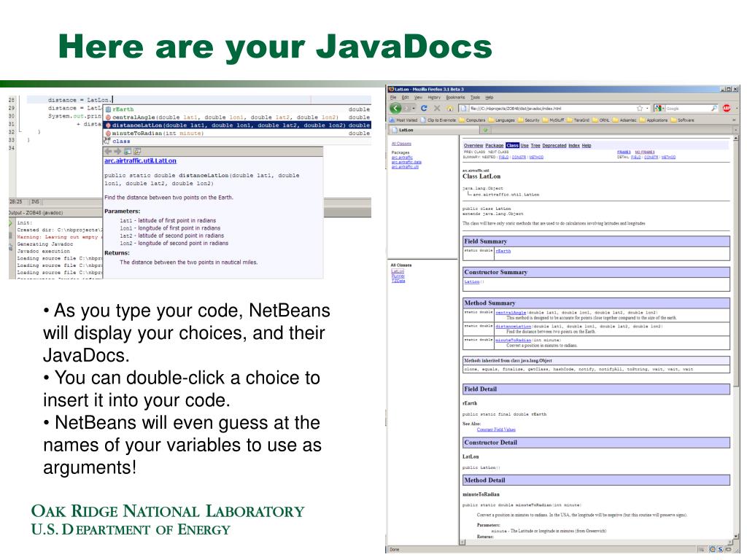Open the URL history dropdown in address bar
The height and width of the screenshot is (560, 747).
[x=648, y=108]
